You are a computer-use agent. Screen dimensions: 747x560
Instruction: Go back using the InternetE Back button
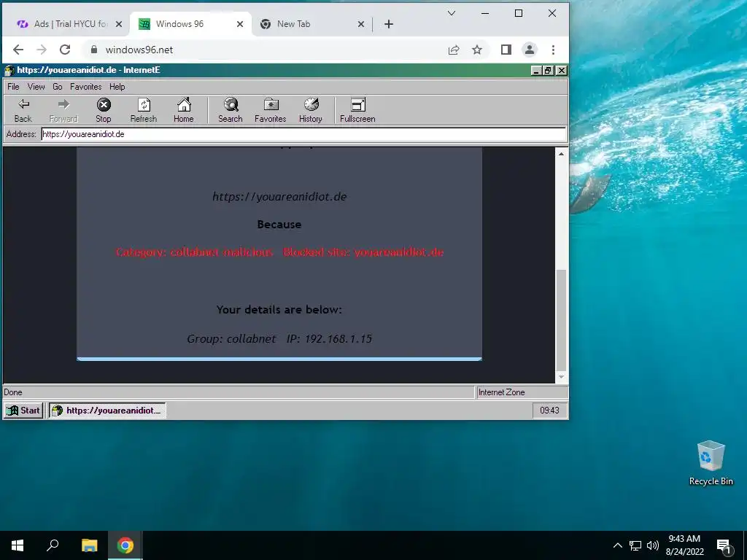(23, 111)
